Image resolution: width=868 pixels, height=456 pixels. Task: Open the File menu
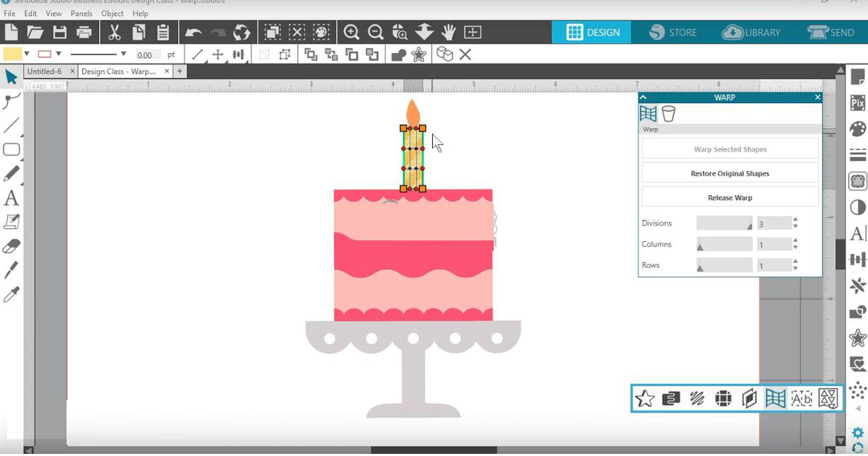point(9,13)
